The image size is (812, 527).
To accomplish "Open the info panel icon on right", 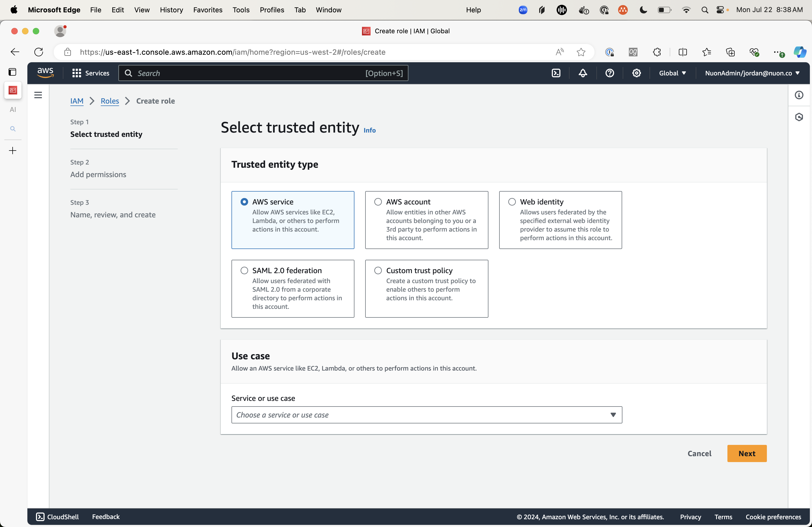I will point(799,95).
